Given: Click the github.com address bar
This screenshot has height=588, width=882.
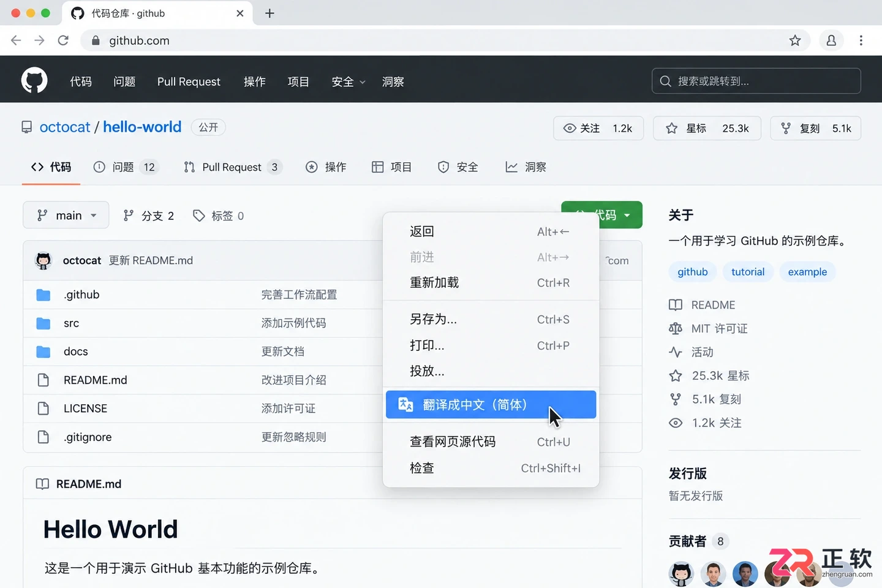Looking at the screenshot, I should (x=445, y=40).
